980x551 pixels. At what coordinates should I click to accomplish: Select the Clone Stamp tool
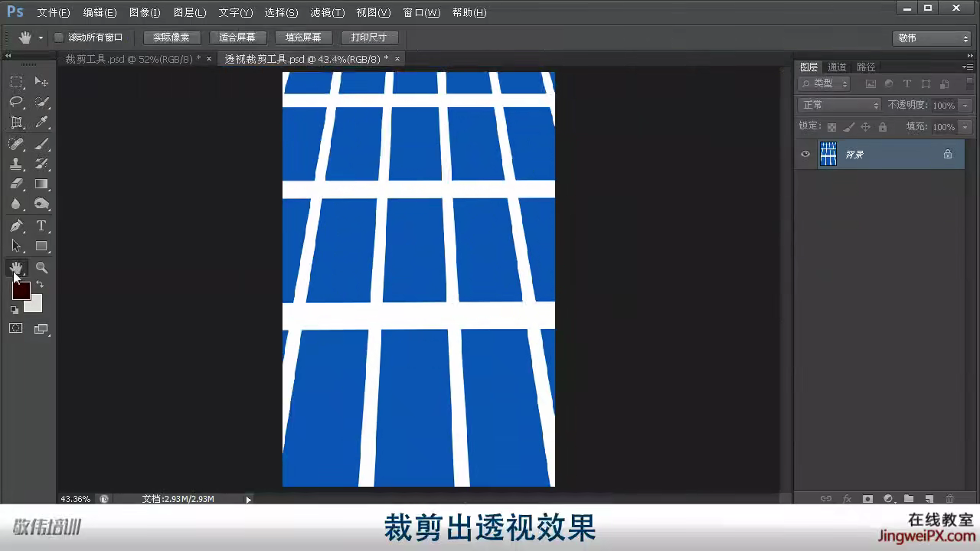(16, 164)
